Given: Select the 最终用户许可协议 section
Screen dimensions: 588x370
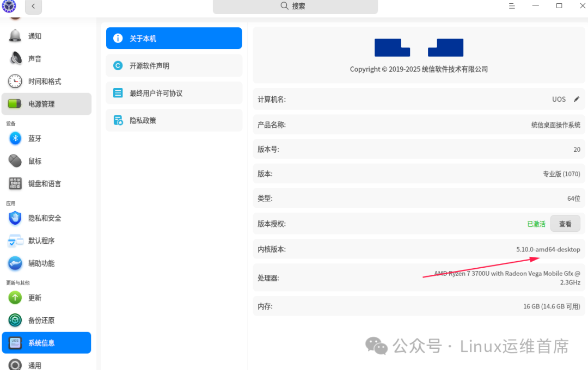Looking at the screenshot, I should (x=174, y=92).
